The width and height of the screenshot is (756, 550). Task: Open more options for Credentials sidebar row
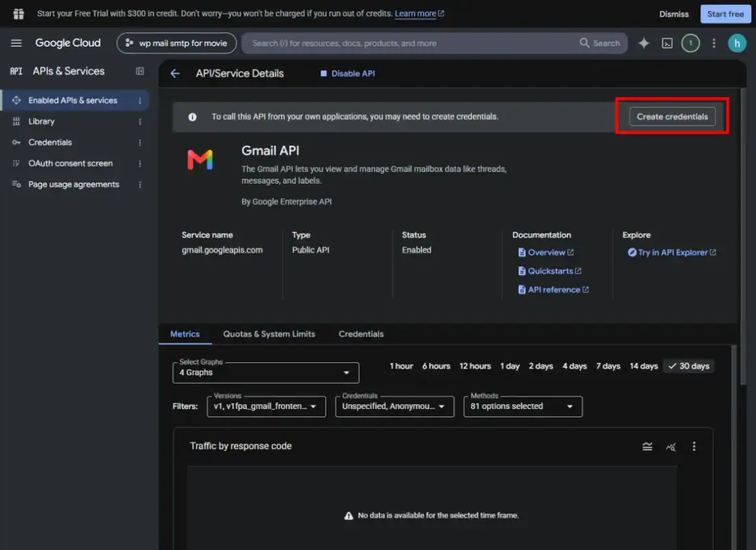coord(140,143)
